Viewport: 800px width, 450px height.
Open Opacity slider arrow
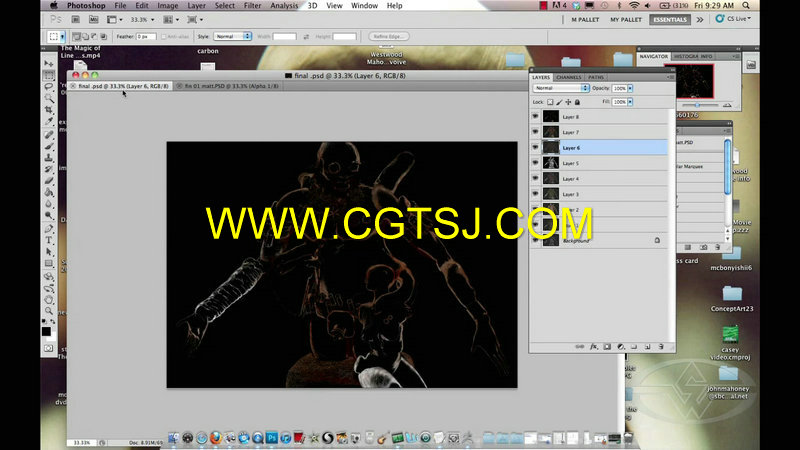pos(631,88)
